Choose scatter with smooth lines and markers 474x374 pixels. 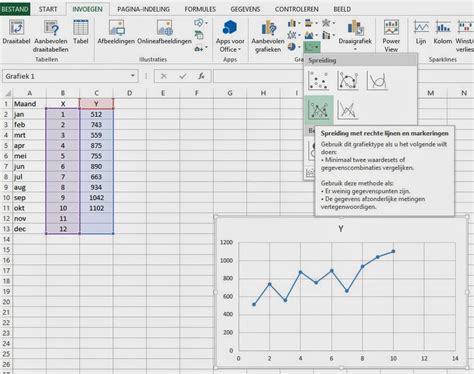(x=348, y=80)
